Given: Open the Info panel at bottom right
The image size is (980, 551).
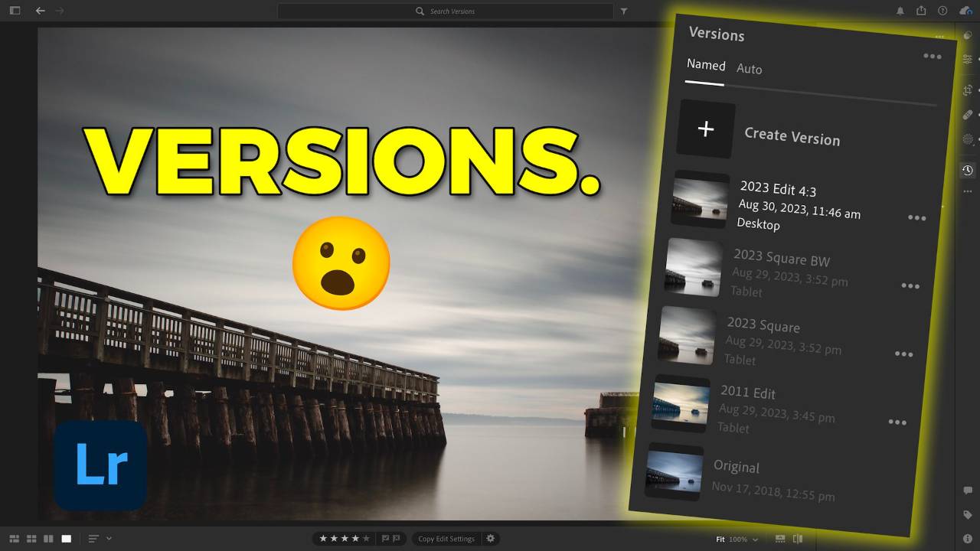Looking at the screenshot, I should coord(967,539).
